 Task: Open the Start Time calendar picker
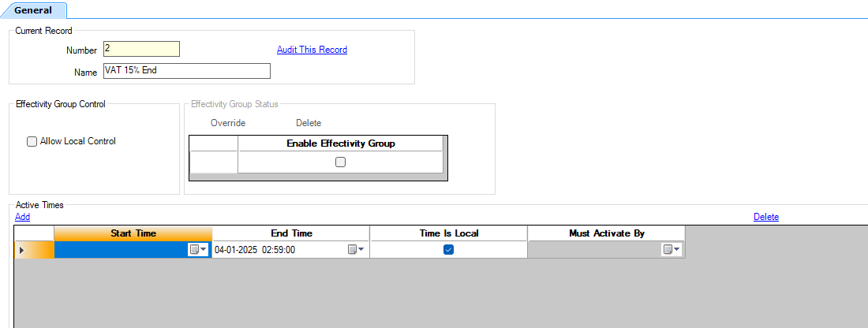point(198,250)
